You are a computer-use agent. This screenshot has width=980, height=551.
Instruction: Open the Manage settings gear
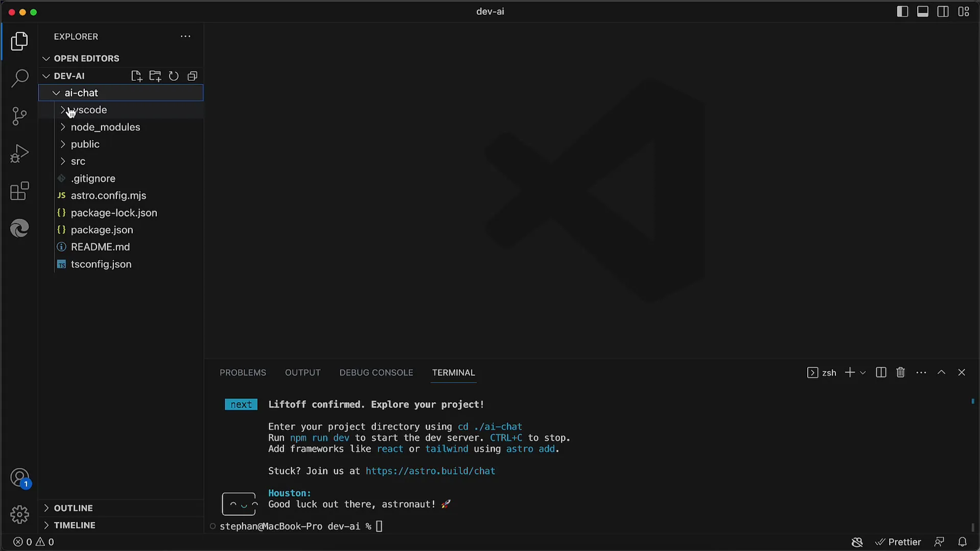pos(19,515)
